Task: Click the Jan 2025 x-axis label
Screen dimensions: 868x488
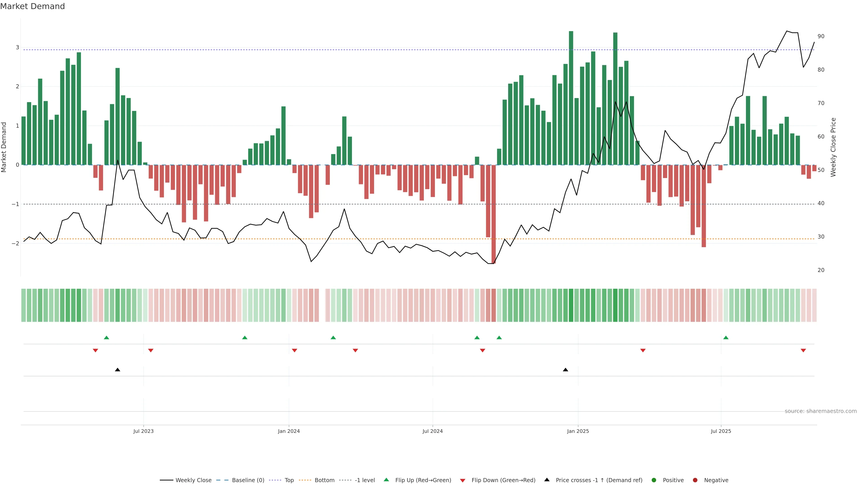Action: (x=578, y=431)
